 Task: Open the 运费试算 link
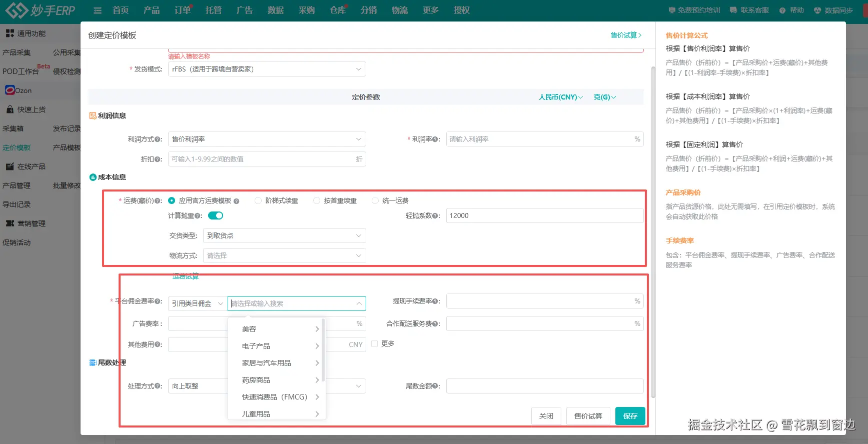185,276
